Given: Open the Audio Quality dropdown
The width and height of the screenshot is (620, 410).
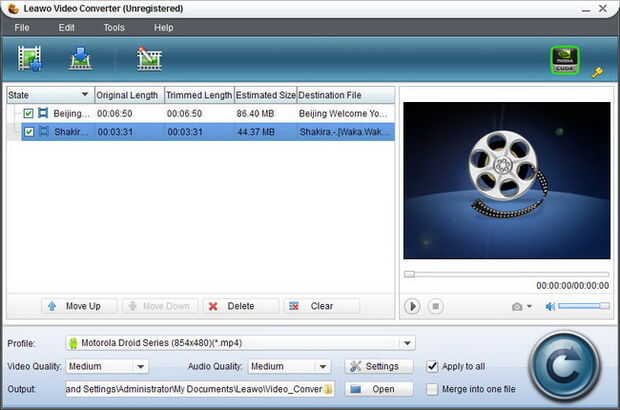Looking at the screenshot, I should pos(323,367).
